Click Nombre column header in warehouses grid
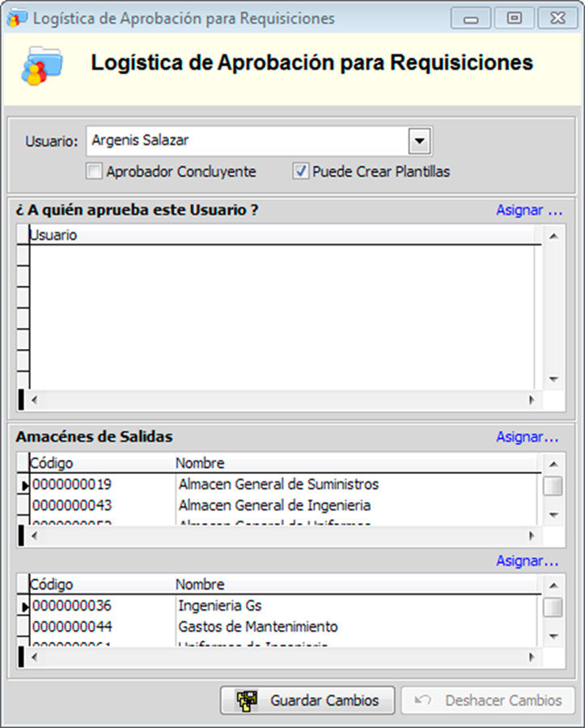The height and width of the screenshot is (728, 585). pyautogui.click(x=200, y=463)
